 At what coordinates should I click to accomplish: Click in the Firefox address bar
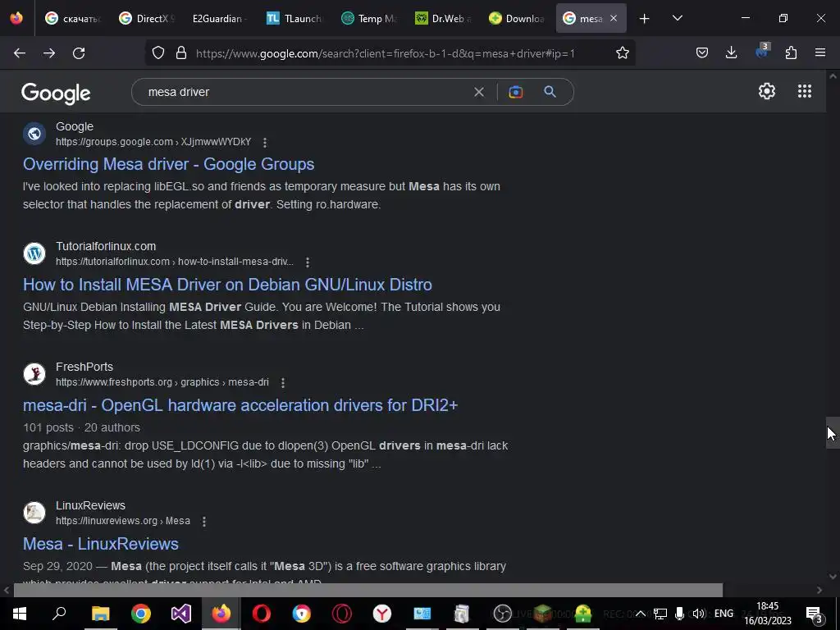click(385, 53)
